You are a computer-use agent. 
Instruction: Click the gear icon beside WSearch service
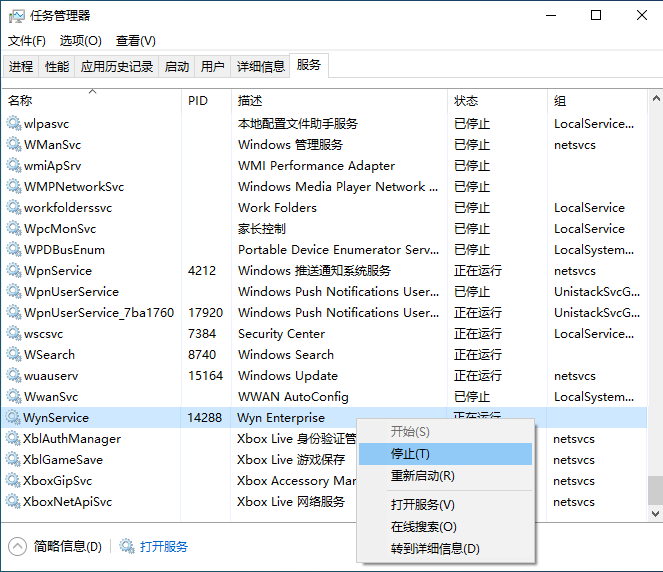[x=14, y=355]
